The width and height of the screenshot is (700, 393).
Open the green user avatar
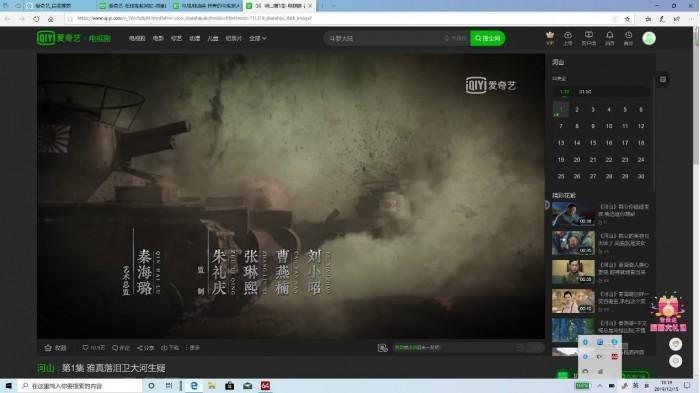(649, 38)
